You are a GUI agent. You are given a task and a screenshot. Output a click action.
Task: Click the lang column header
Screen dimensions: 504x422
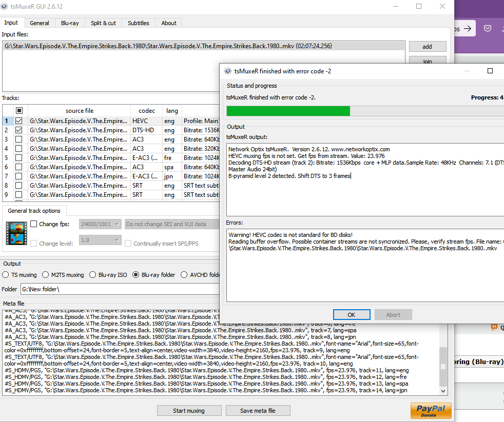[172, 110]
